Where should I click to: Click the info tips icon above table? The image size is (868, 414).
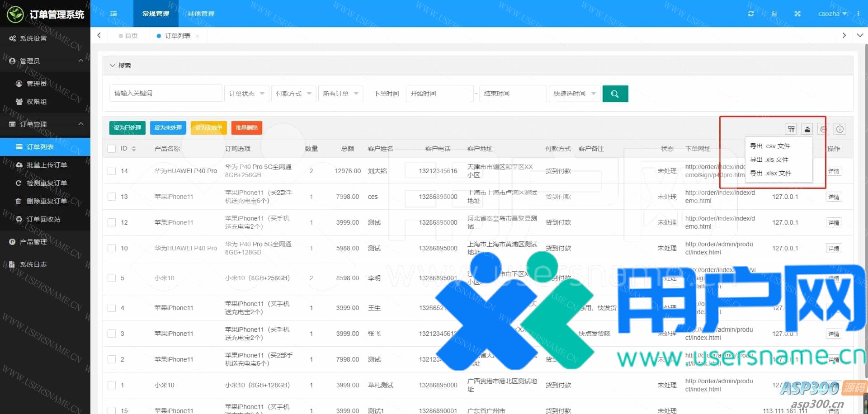pos(840,129)
